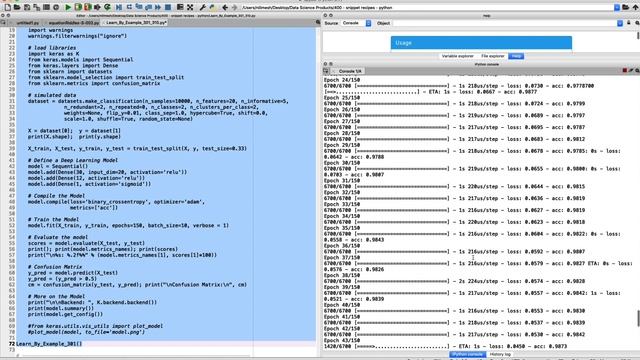This screenshot has width=640, height=360.
Task: Undock the editor pane button
Action: click(8, 16)
